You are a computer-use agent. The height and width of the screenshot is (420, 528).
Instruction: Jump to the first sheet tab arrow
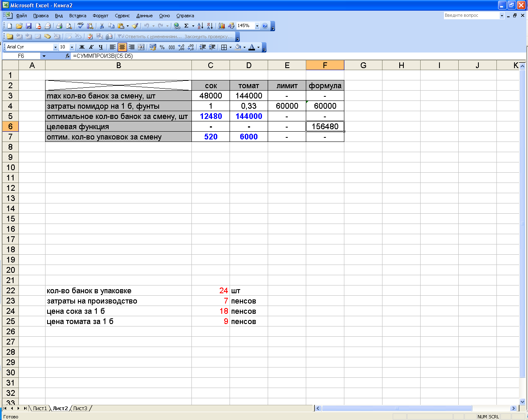click(5, 409)
